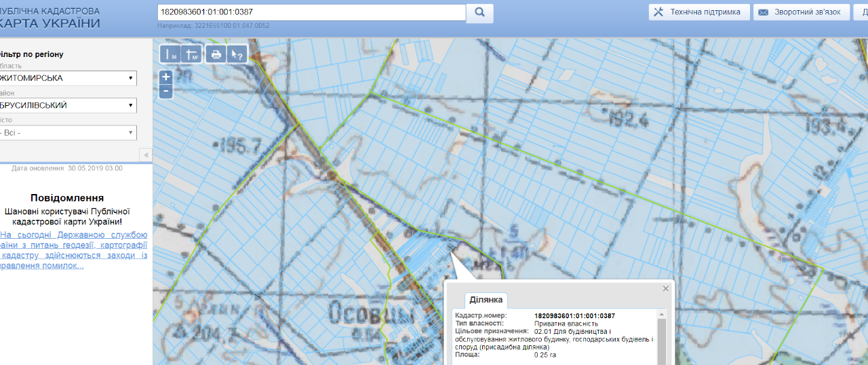Open the "- Всі -" city dropdown
Image resolution: width=868 pixels, height=365 pixels.
[68, 133]
